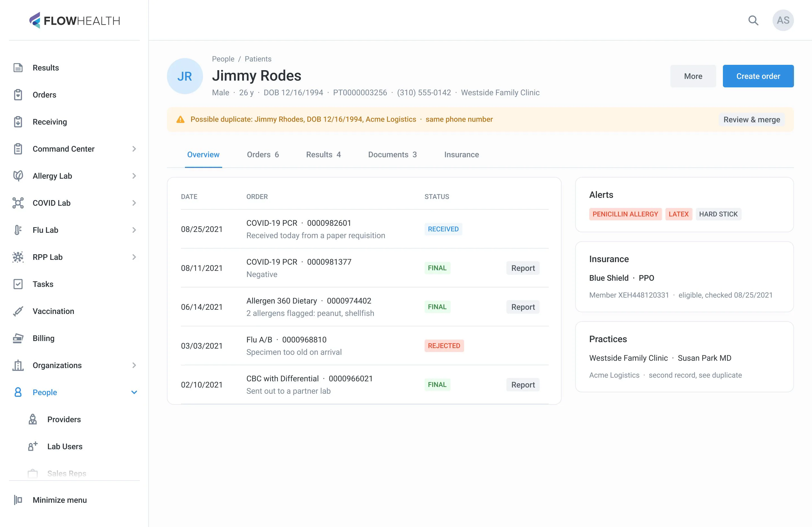The image size is (812, 527).
Task: Expand the COVID Lab chevron
Action: coord(134,203)
